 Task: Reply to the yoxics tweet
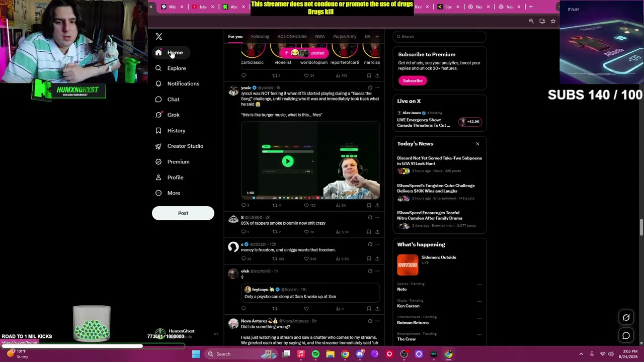coord(244,205)
